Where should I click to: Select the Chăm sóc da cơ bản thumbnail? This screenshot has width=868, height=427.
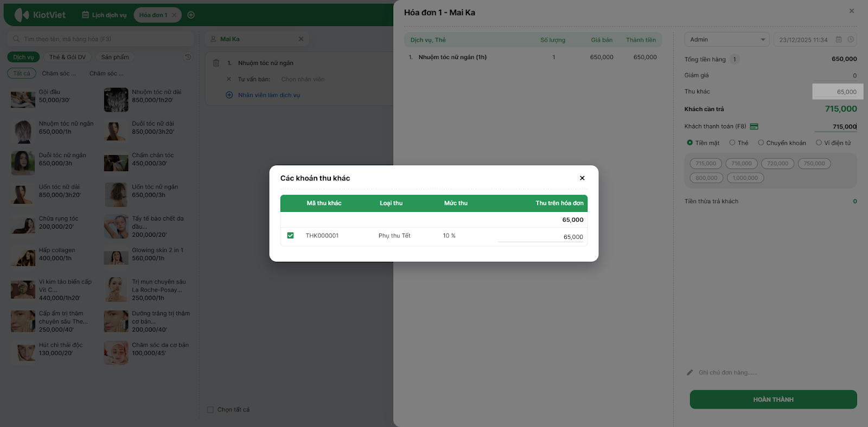116,353
